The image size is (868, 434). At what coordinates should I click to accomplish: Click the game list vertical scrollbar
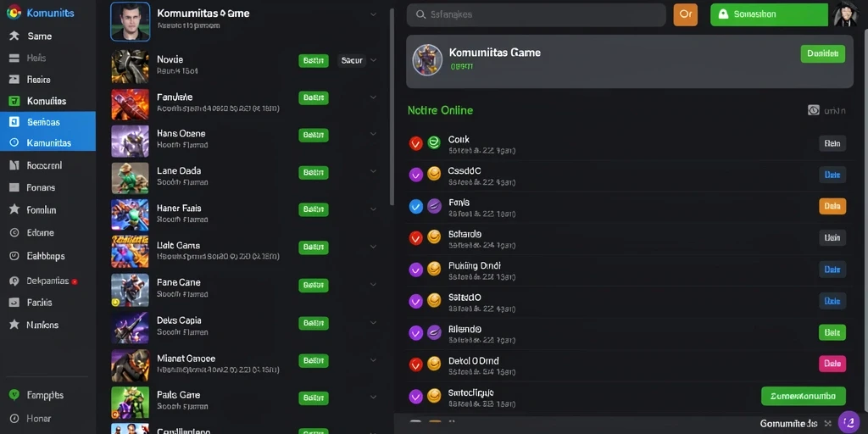[392, 105]
